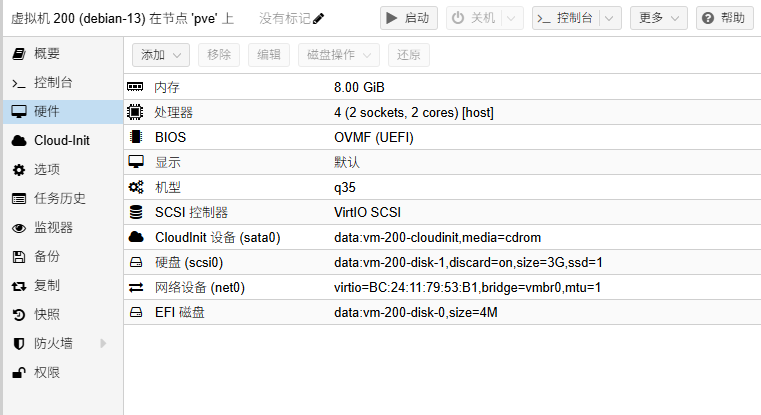Screen dimensions: 761x415
Task: Click the database icon beside SCSI 控制器
Action: pos(136,213)
